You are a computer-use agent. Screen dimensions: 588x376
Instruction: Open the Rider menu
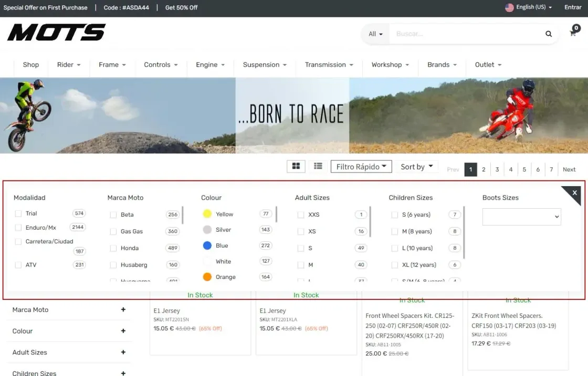69,65
